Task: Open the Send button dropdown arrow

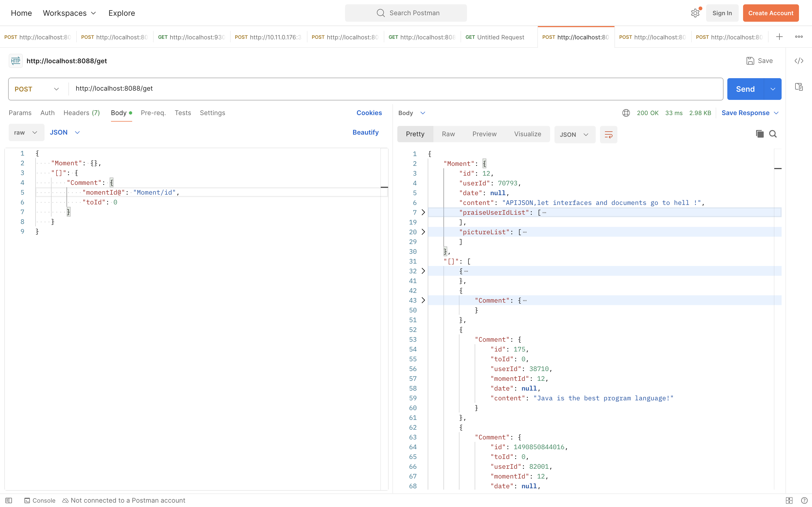Action: [773, 89]
